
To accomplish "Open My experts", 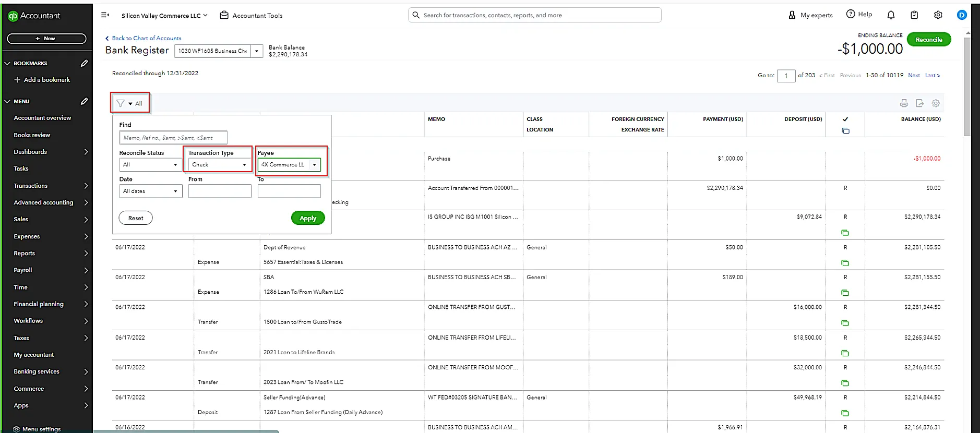I will (810, 15).
